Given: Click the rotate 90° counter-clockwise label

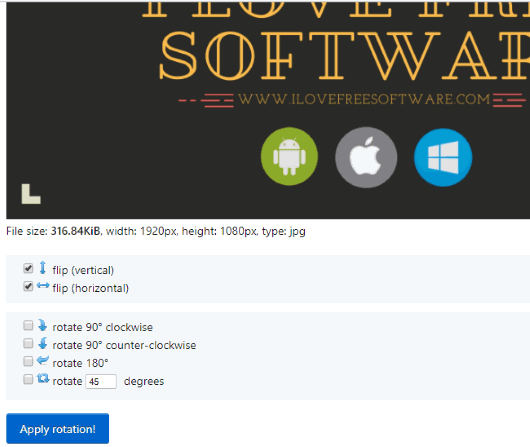Looking at the screenshot, I should coord(124,345).
